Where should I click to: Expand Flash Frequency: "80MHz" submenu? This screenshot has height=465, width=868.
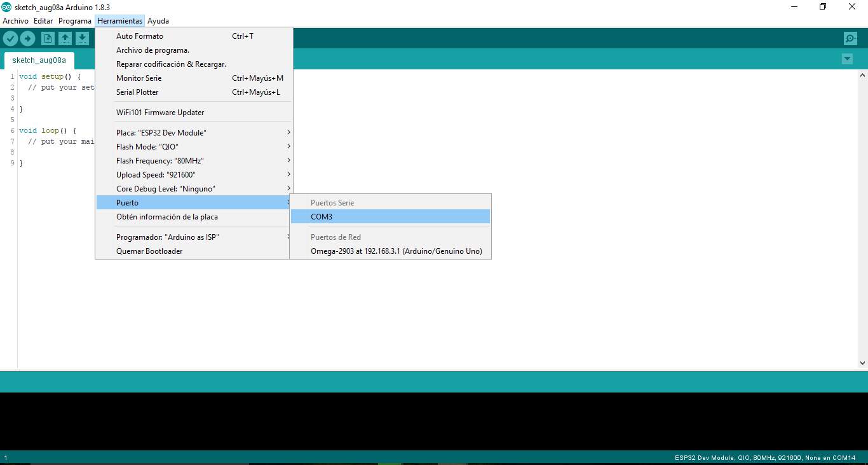click(194, 161)
